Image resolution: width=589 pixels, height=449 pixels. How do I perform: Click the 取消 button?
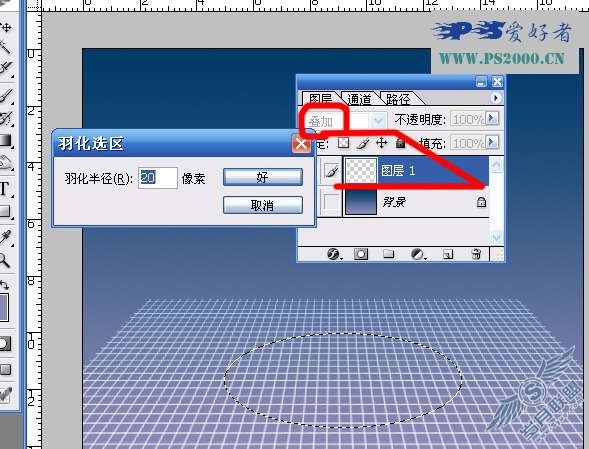point(263,205)
